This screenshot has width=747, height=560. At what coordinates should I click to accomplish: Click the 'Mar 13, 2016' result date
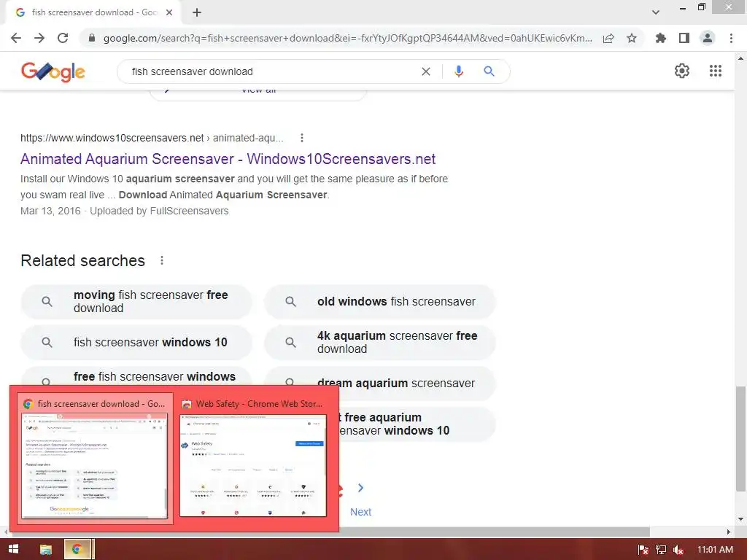coord(50,211)
